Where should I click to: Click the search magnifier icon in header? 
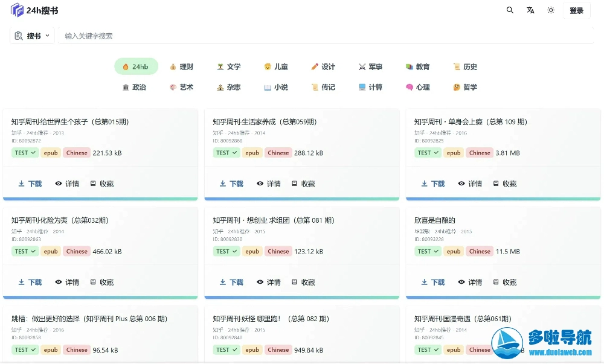pyautogui.click(x=510, y=10)
